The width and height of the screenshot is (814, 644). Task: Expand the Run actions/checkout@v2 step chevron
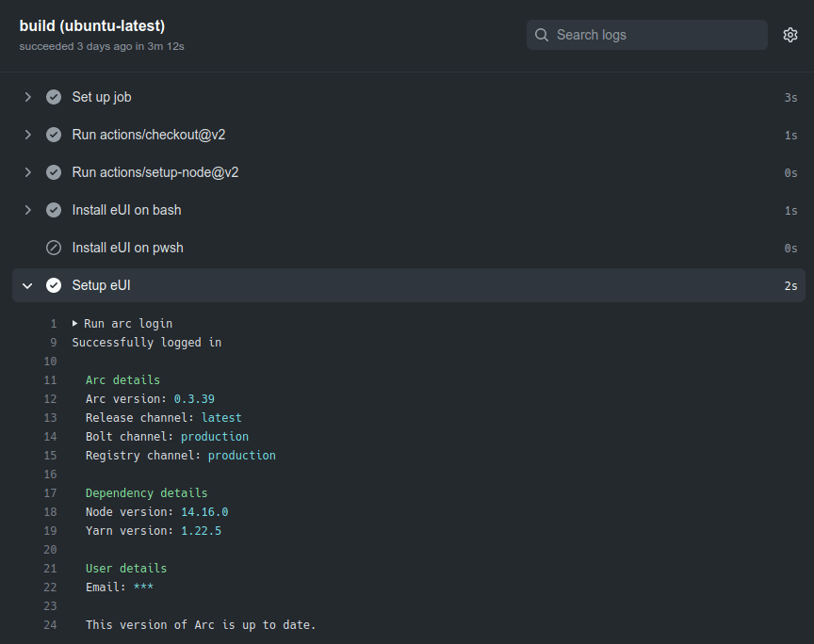[x=28, y=135]
